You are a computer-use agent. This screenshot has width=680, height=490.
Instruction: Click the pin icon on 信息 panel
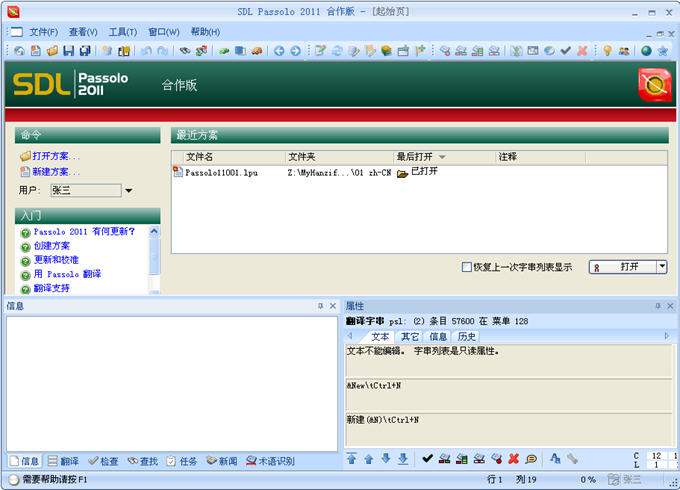click(x=320, y=305)
